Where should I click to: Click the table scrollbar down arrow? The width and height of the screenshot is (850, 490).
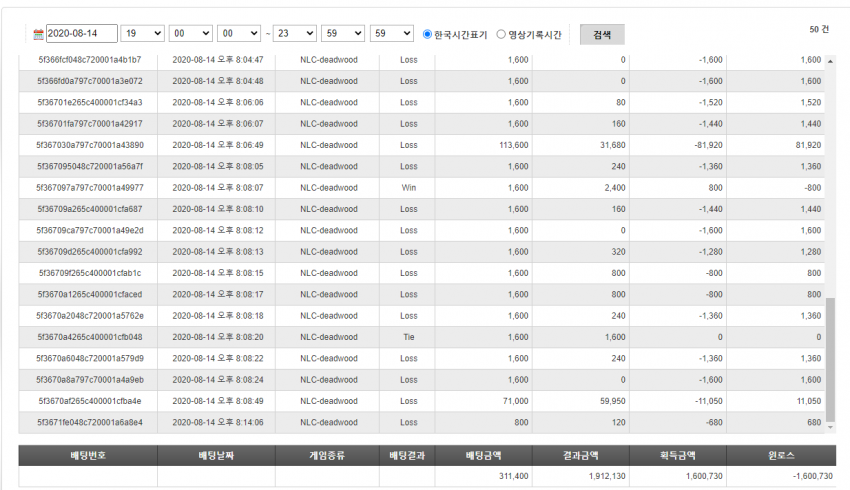830,428
